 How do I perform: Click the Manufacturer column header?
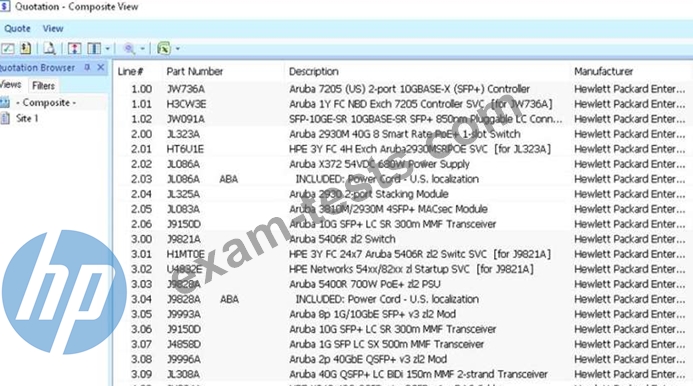point(603,72)
